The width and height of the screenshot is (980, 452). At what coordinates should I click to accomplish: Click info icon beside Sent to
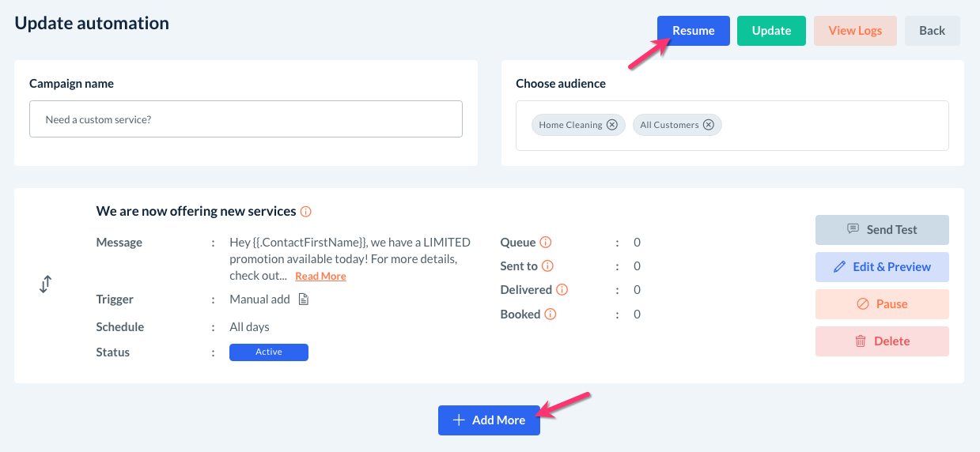547,266
